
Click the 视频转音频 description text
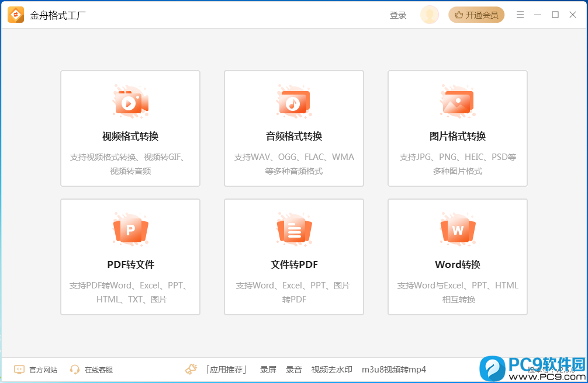point(130,171)
